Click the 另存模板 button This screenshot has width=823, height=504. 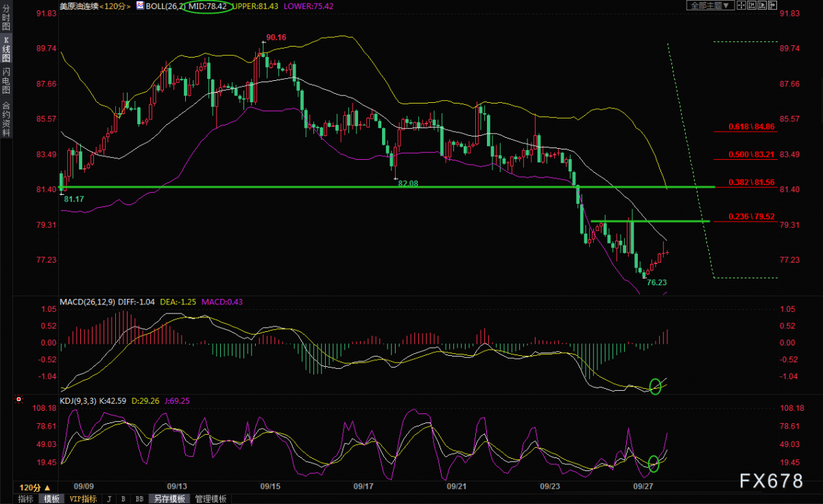(x=169, y=499)
